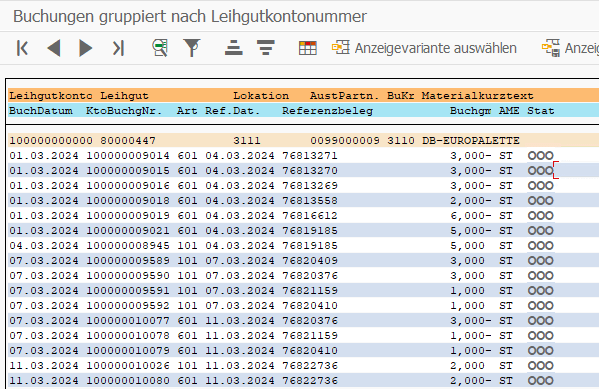This screenshot has height=389, width=599.
Task: Click KtoBuchgNr. subheader
Action: tap(124, 111)
